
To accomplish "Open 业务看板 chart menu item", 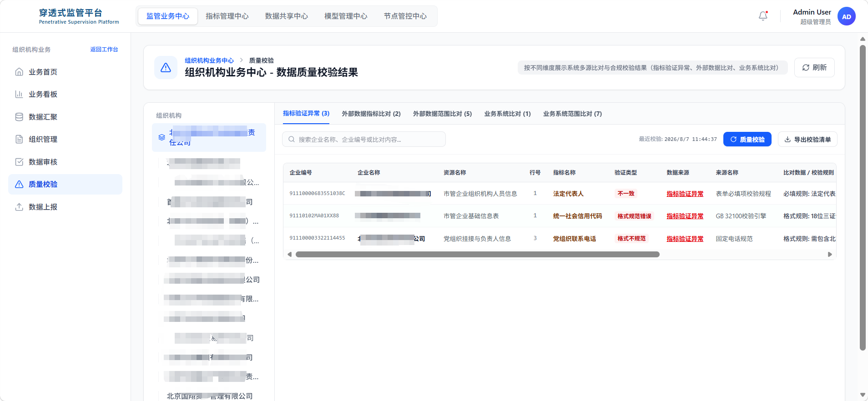I will pos(65,94).
